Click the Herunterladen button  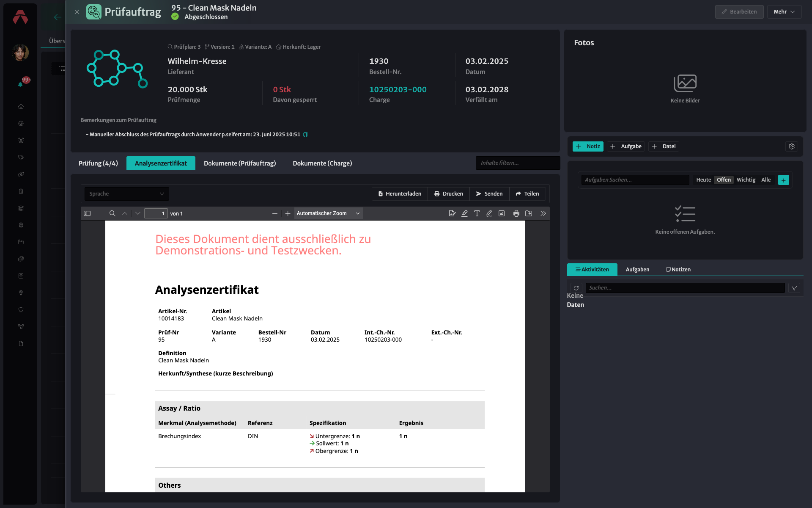tap(400, 194)
